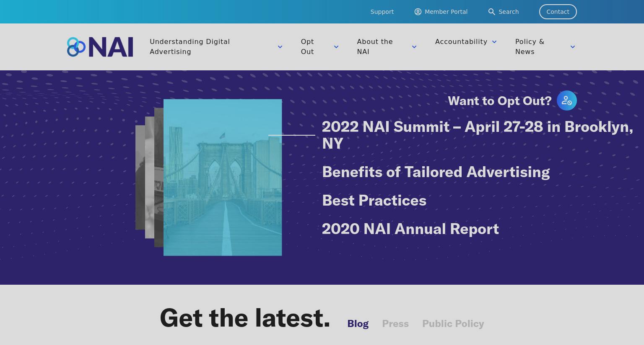The width and height of the screenshot is (644, 345).
Task: Expand Understanding Digital Advertising chevron
Action: [280, 47]
